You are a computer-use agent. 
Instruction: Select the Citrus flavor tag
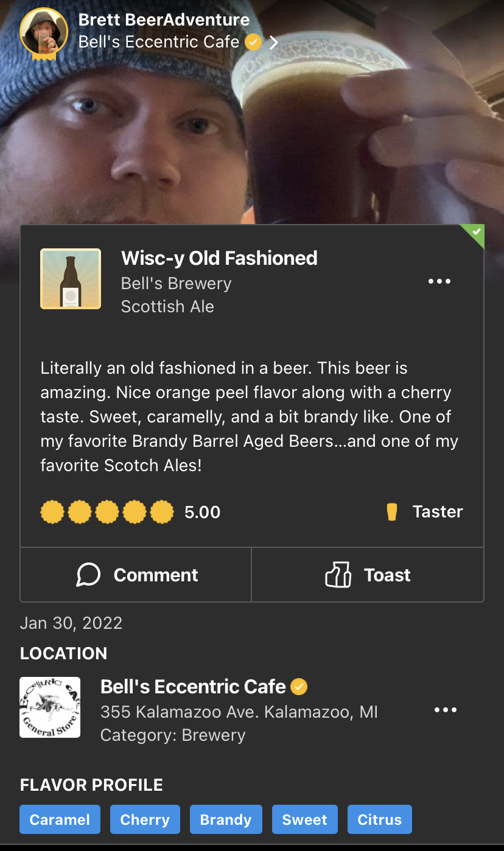[x=380, y=819]
